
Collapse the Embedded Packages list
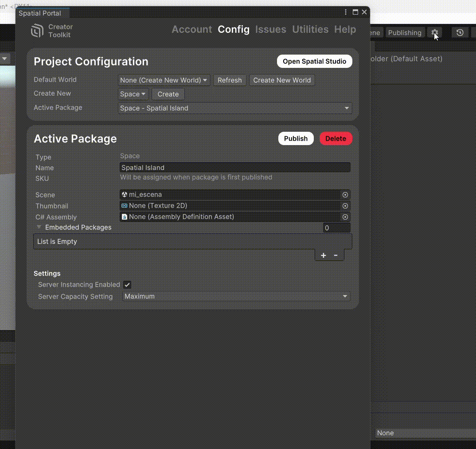point(39,227)
